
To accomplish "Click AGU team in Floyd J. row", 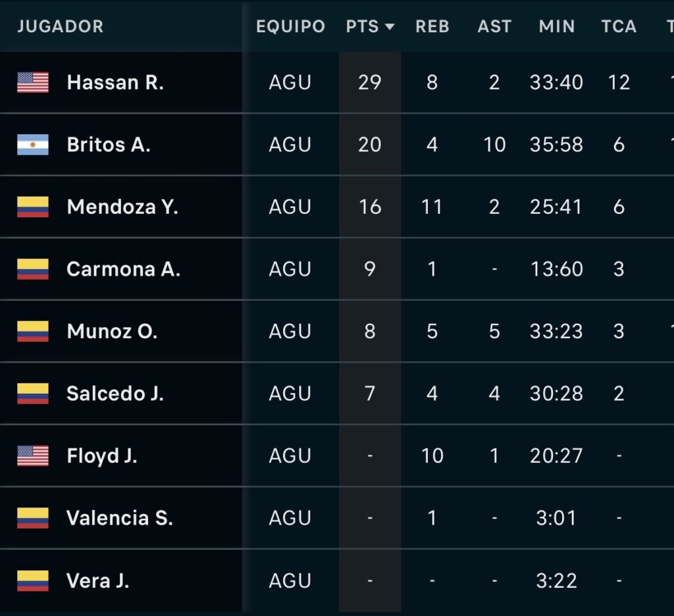I will pyautogui.click(x=290, y=455).
